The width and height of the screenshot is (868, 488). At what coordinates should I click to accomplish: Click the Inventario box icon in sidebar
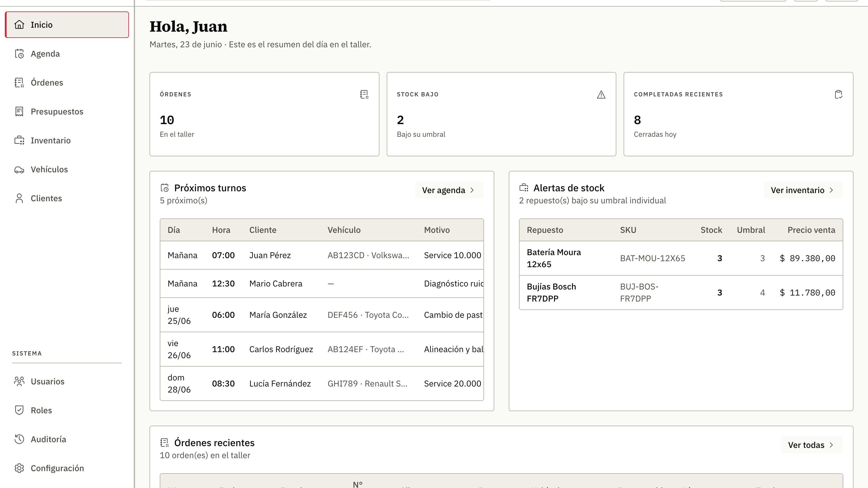(19, 140)
